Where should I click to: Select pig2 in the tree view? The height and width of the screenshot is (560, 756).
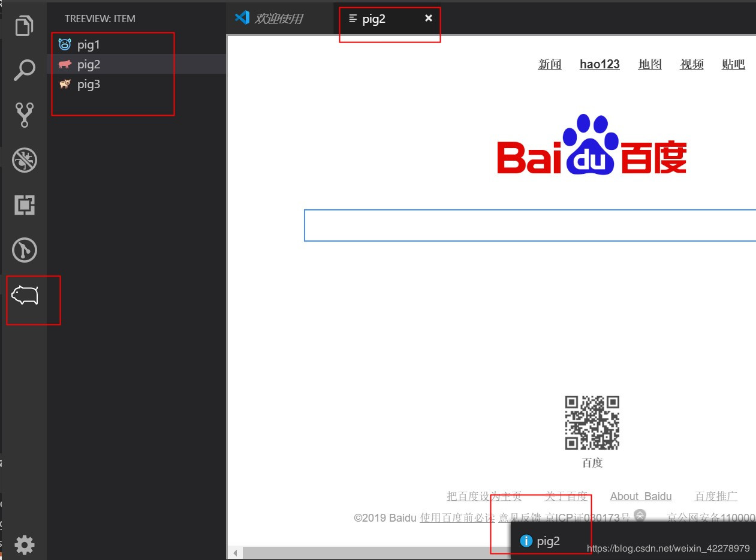tap(137, 64)
